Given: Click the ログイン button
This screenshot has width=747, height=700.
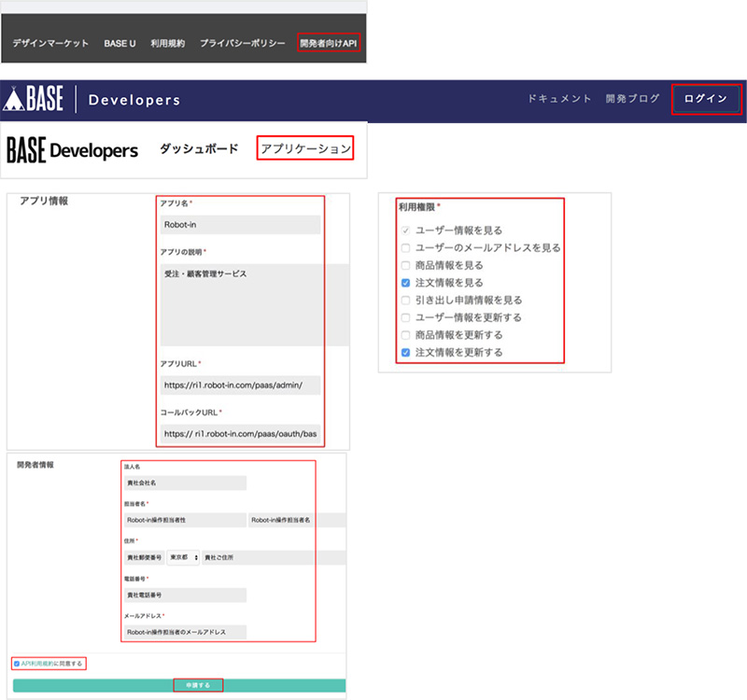Looking at the screenshot, I should tap(706, 99).
